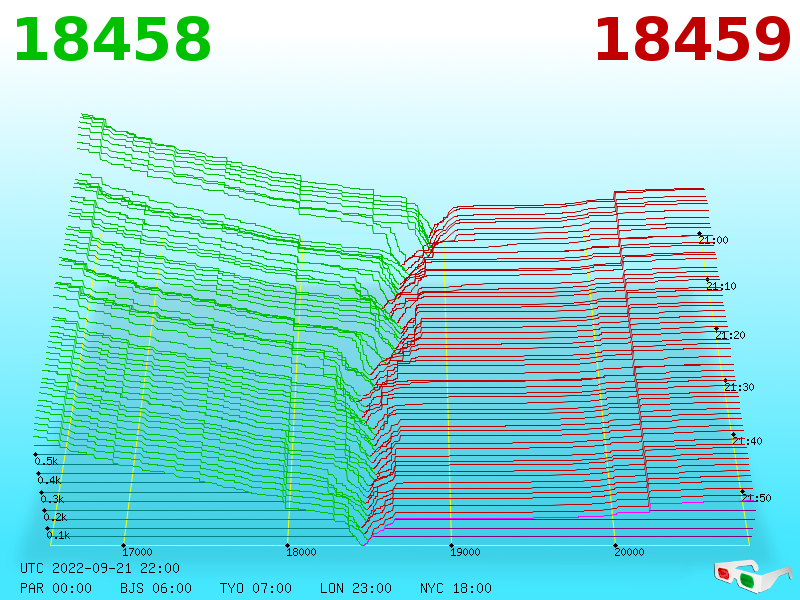Click the 21:10 time axis label
The width and height of the screenshot is (800, 600).
(x=721, y=286)
